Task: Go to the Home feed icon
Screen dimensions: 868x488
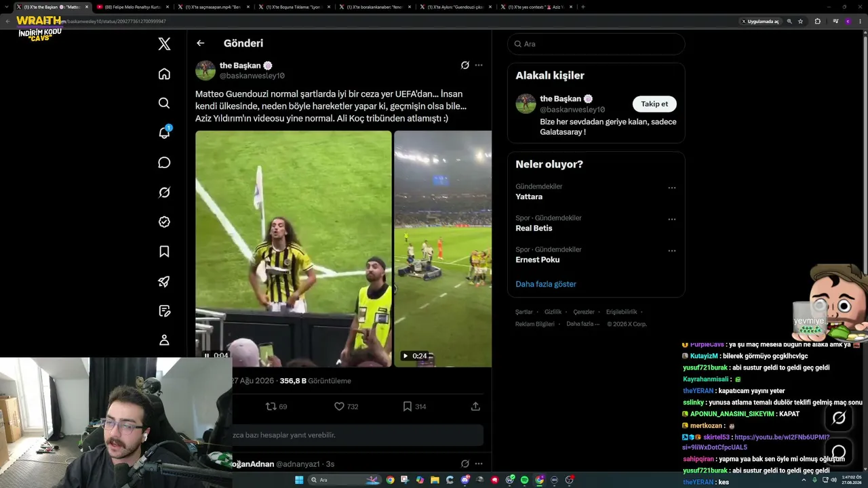Action: [164, 74]
